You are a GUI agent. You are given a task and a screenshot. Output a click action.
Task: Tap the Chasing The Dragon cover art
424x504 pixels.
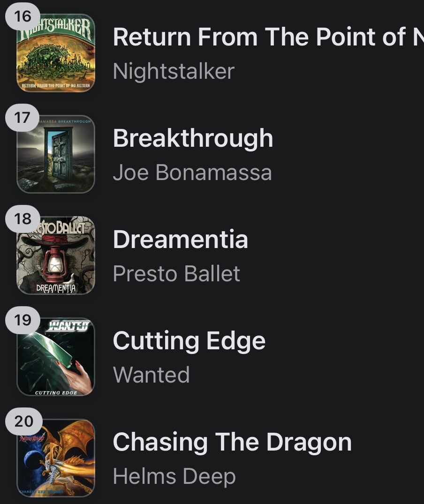56,459
